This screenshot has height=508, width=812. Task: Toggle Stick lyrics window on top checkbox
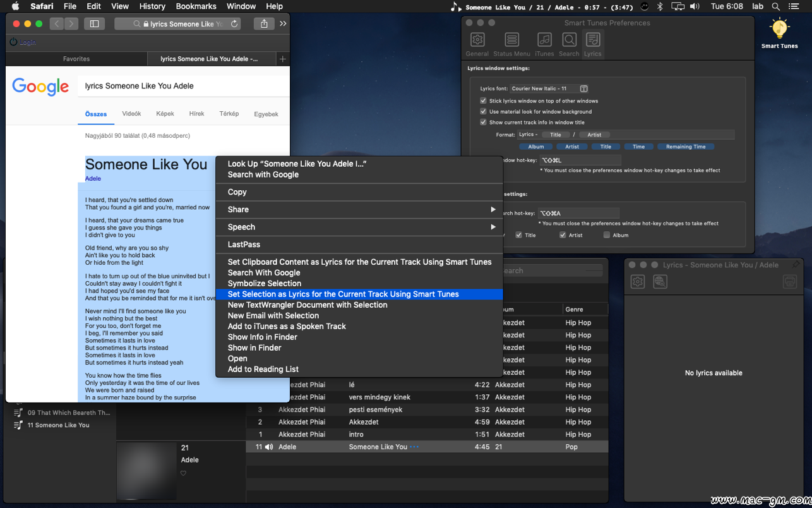[483, 100]
